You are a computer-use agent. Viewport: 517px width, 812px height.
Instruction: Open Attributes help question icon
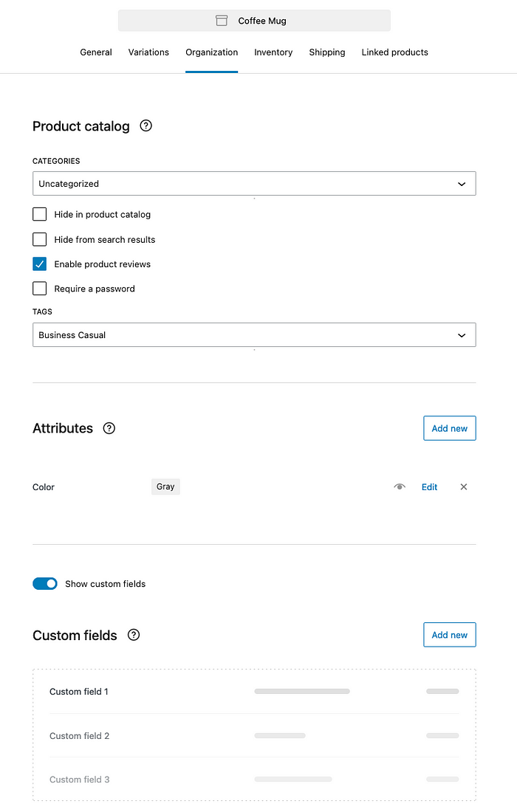109,428
